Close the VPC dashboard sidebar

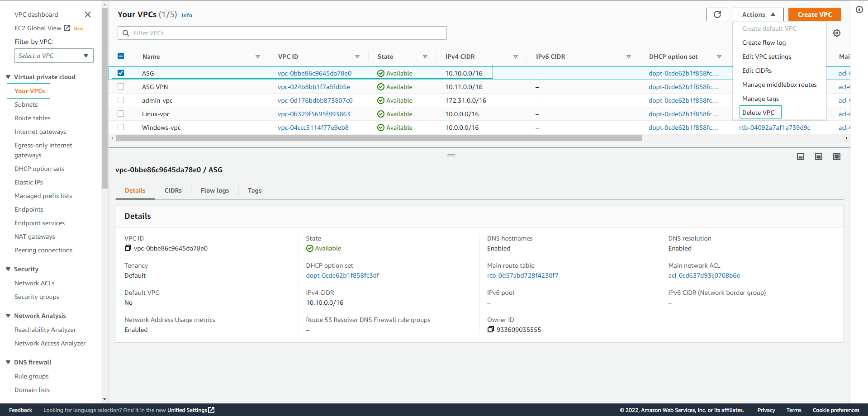tap(88, 14)
